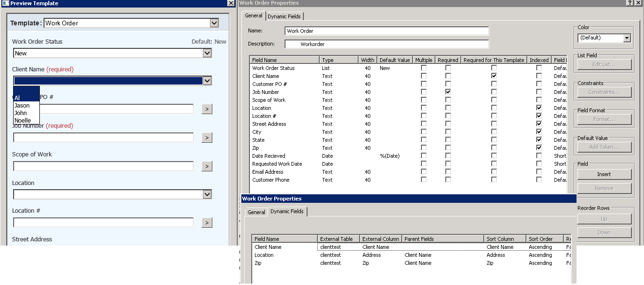
Task: Select the Zip row in Dynamic Fields table
Action: tap(259, 263)
